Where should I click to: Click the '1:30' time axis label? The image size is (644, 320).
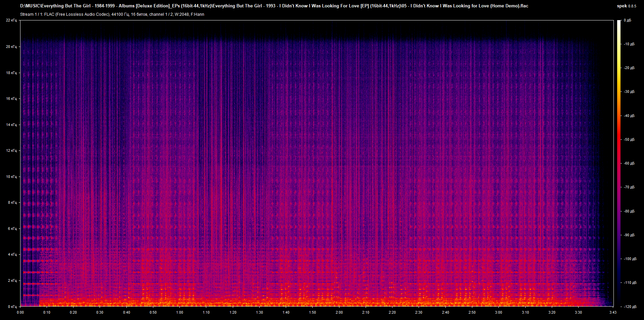[x=259, y=312]
